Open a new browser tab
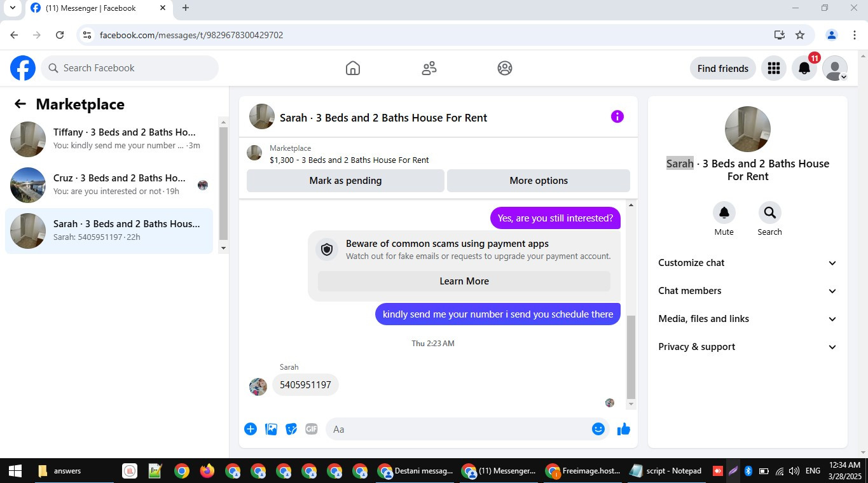The width and height of the screenshot is (868, 483). 186,8
